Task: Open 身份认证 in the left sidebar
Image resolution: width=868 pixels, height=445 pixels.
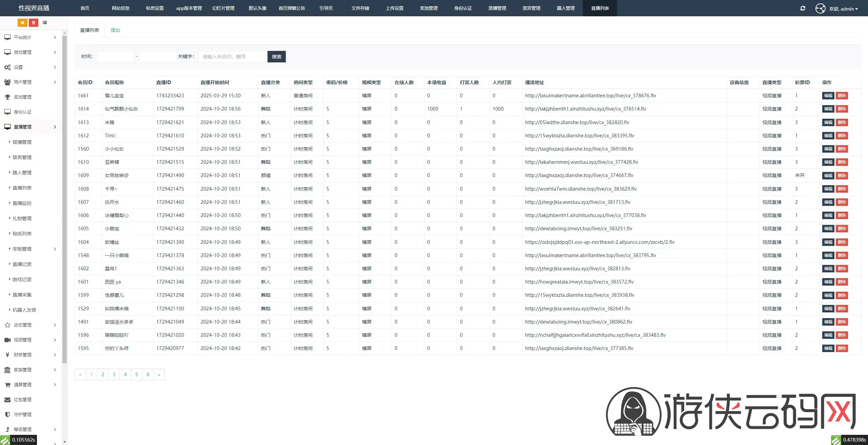Action: [22, 112]
